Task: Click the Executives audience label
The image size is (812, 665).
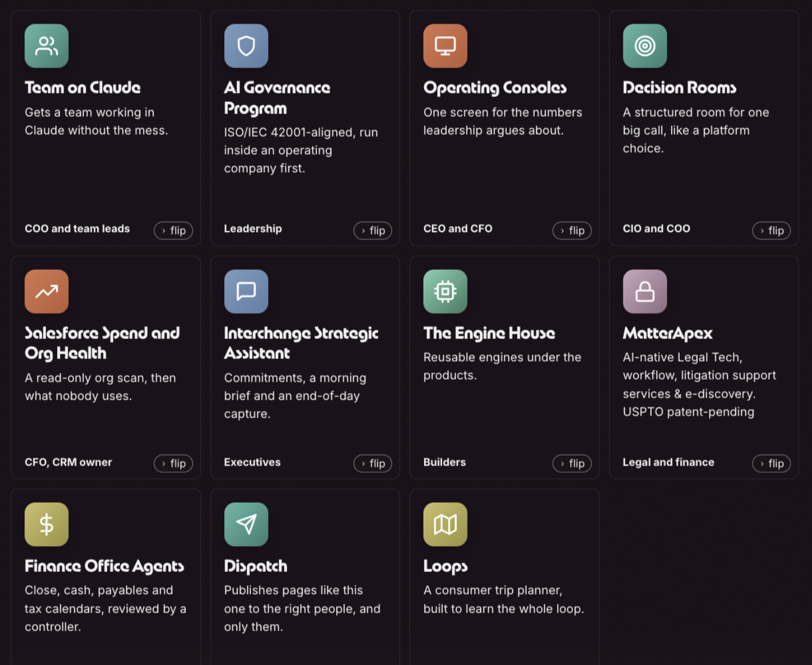Action: click(252, 462)
